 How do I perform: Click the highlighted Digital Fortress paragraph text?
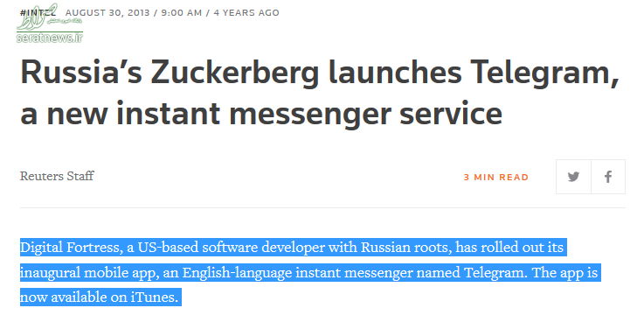310,272
